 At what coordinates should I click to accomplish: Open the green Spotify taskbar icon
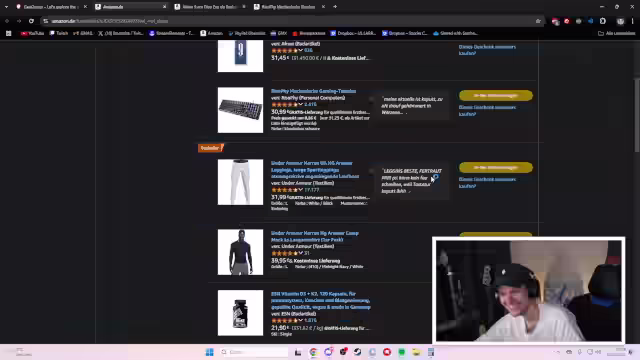tap(402, 352)
